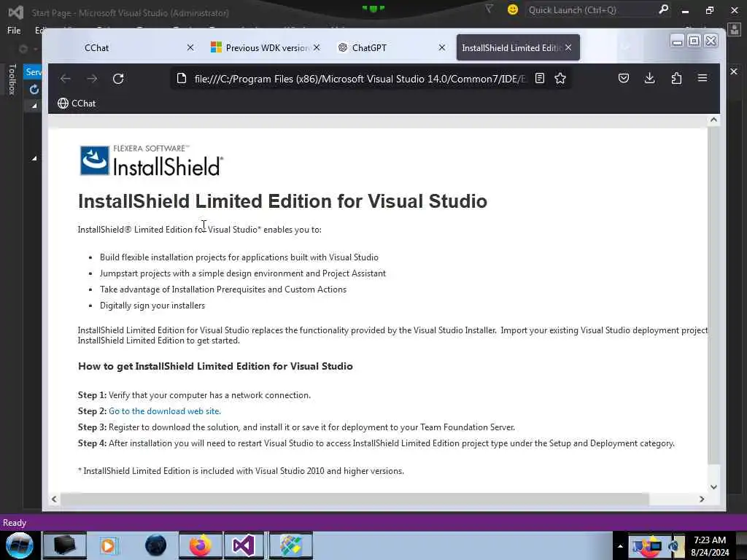Click the heading 'InstallShield Limited Edition for Visual Studio'
This screenshot has height=560, width=747.
282,201
